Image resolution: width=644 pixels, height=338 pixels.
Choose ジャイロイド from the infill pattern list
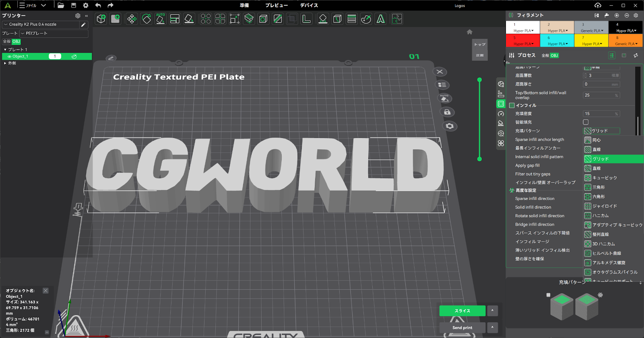click(604, 206)
